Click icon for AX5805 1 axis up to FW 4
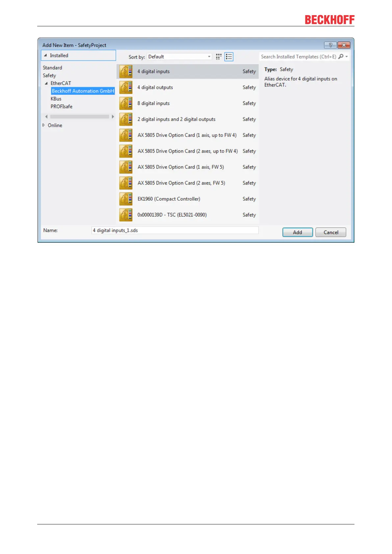Viewport: 392px width, 554px height. (126, 135)
